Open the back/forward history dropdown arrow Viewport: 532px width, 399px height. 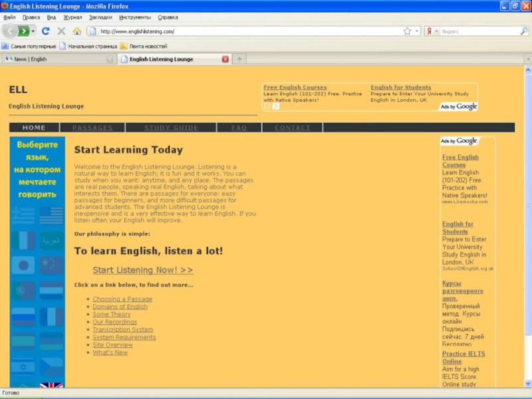(x=33, y=31)
